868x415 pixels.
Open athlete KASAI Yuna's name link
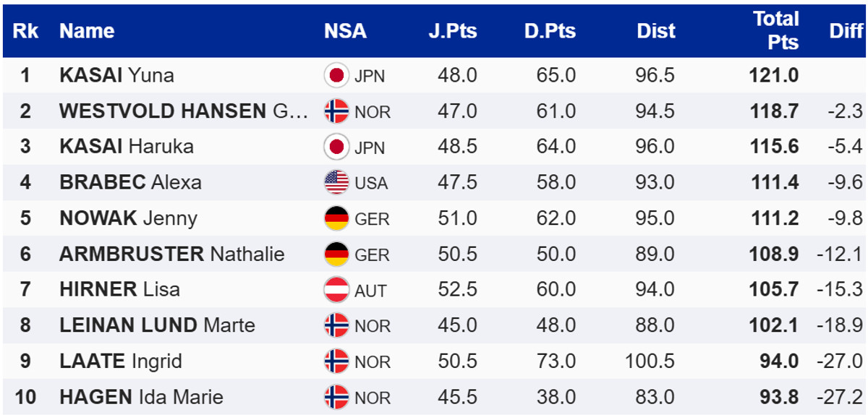[x=116, y=75]
